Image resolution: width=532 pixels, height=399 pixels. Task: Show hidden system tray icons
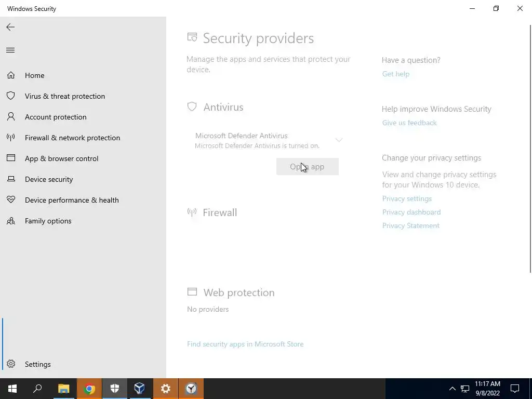pyautogui.click(x=453, y=389)
